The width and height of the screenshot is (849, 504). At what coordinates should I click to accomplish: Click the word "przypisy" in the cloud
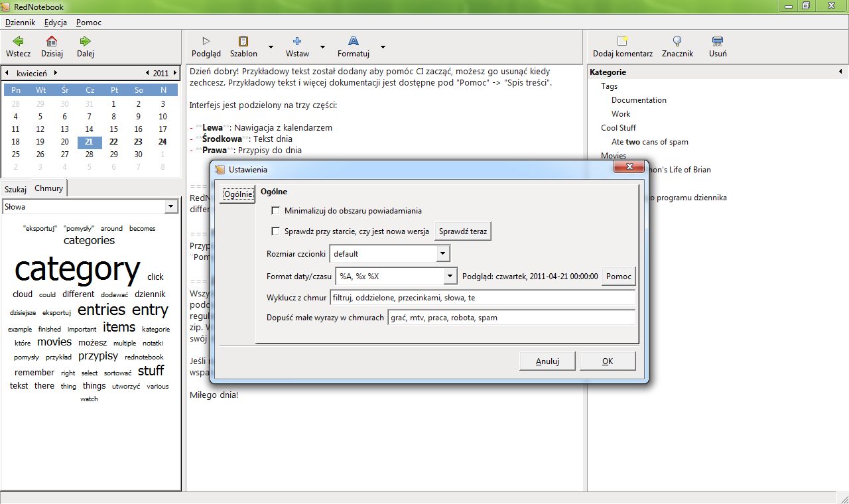tap(98, 356)
